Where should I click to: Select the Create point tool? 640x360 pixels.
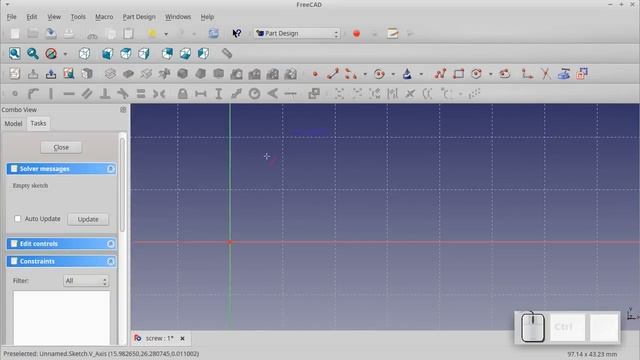315,74
